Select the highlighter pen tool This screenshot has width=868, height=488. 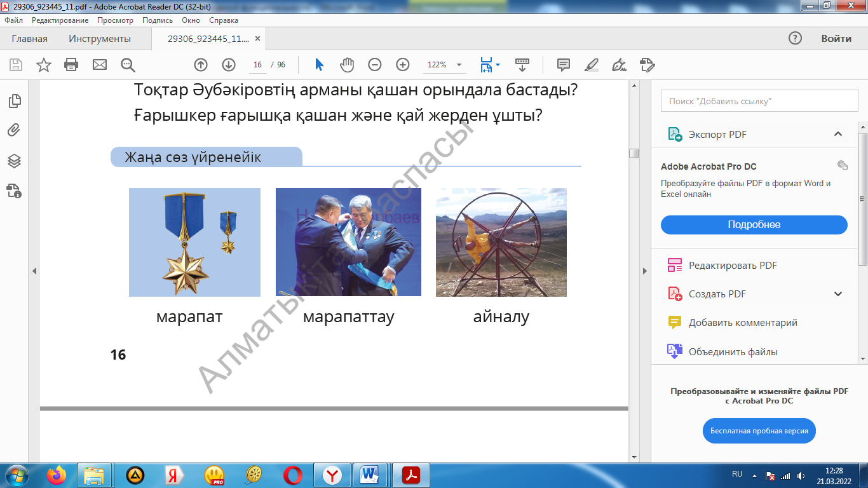pyautogui.click(x=591, y=65)
